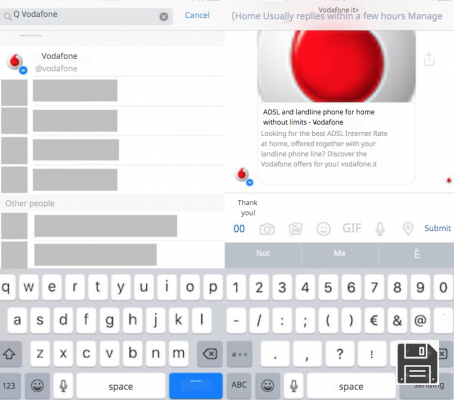Tap the share icon beside the Vodafone card
454x400 pixels.
[429, 60]
